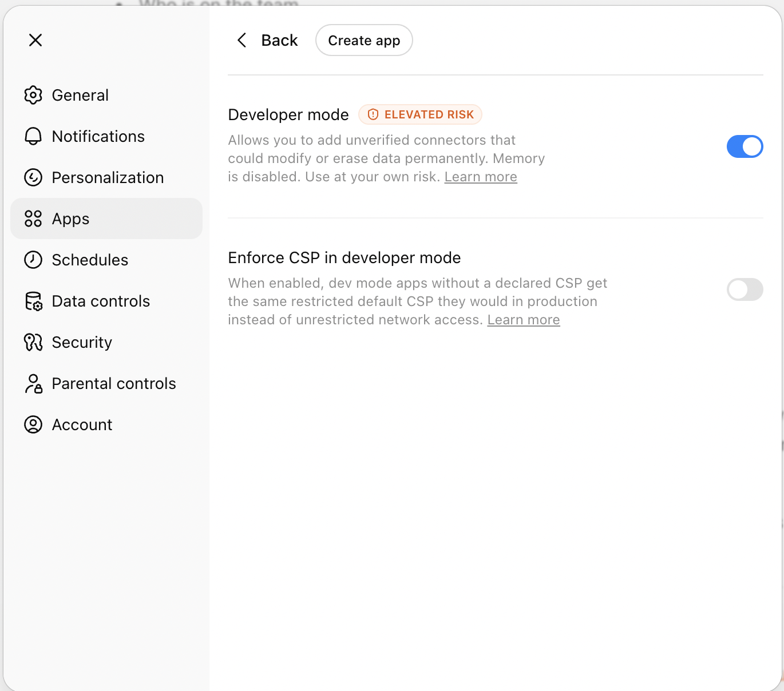Select the Personalization clock icon
The width and height of the screenshot is (784, 691).
click(33, 177)
